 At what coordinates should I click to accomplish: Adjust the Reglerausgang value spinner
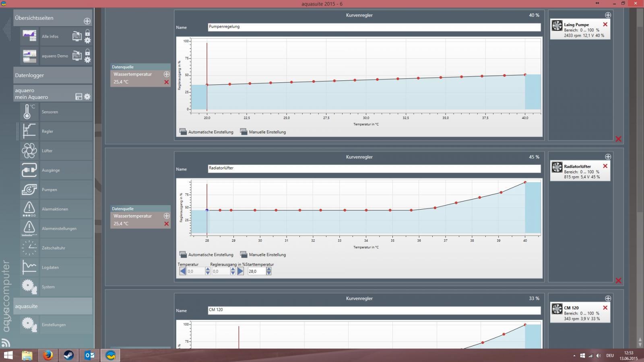click(233, 271)
